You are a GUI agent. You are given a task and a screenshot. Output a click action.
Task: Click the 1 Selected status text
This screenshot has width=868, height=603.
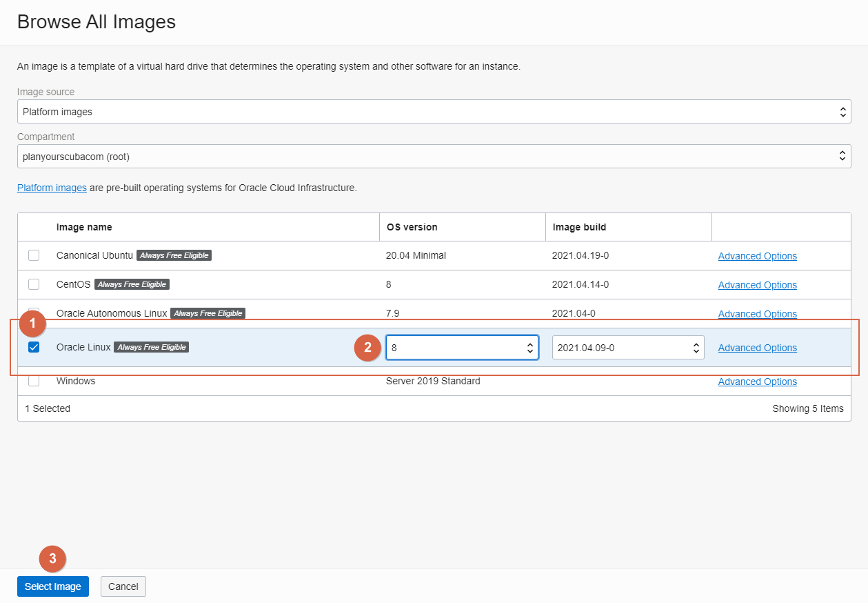48,408
